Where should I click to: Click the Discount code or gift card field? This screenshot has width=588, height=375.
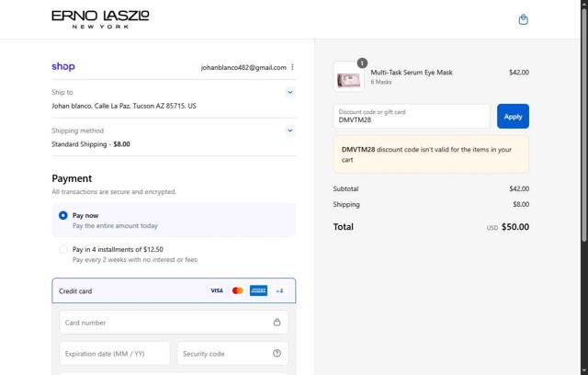coord(412,116)
